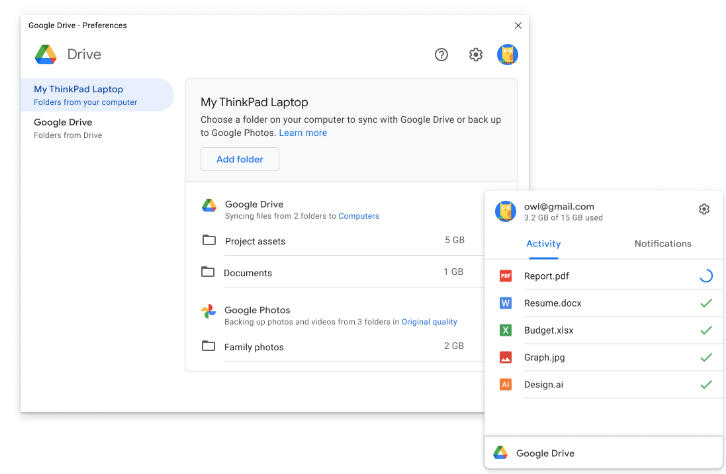Open the Learn more link
The width and height of the screenshot is (726, 474).
coord(303,133)
